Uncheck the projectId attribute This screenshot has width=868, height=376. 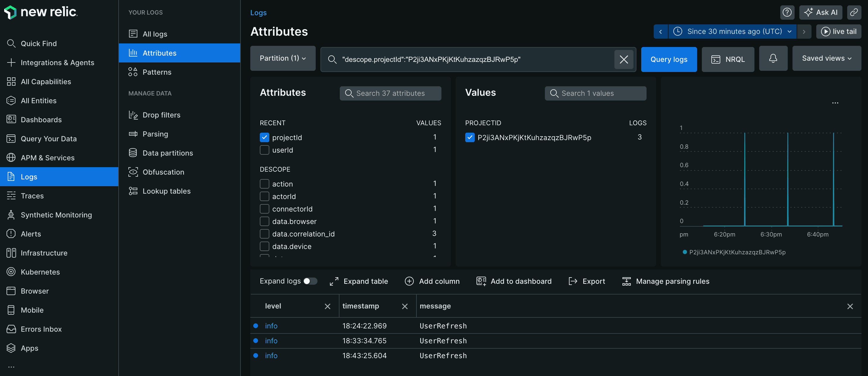(265, 137)
